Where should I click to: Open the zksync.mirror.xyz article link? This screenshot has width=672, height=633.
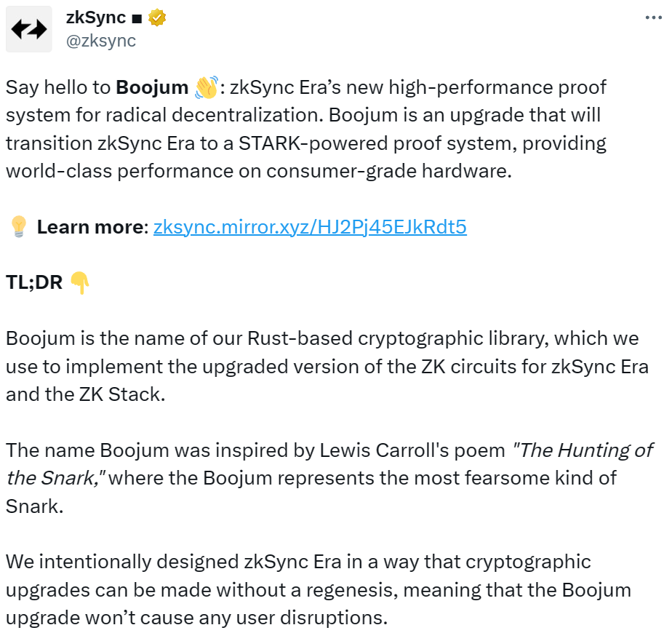point(310,227)
